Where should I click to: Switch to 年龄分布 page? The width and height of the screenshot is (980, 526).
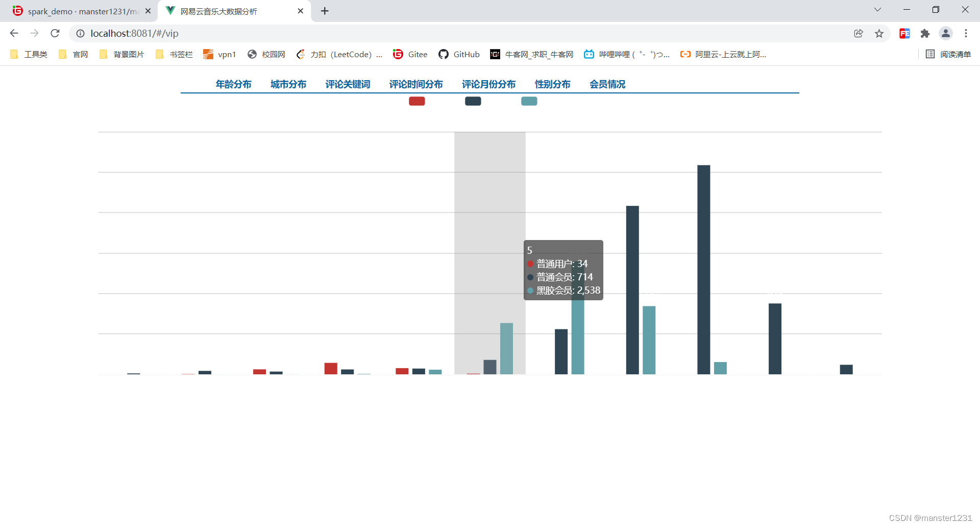pyautogui.click(x=233, y=84)
